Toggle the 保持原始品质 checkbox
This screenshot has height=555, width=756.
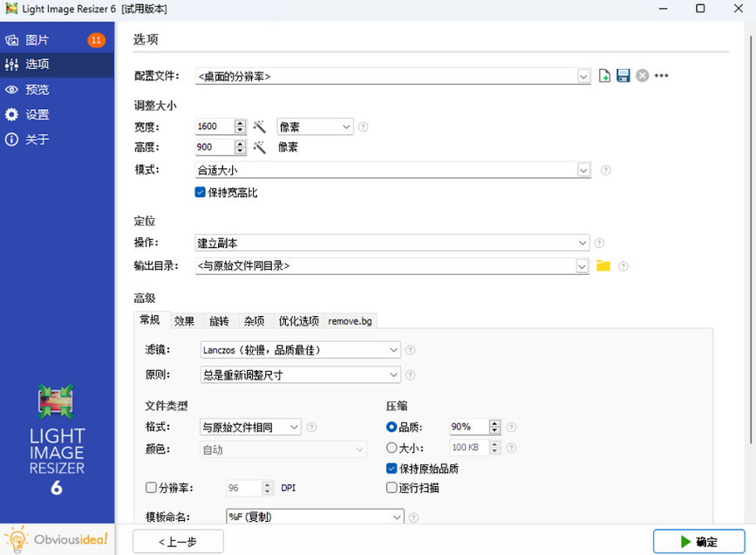392,468
